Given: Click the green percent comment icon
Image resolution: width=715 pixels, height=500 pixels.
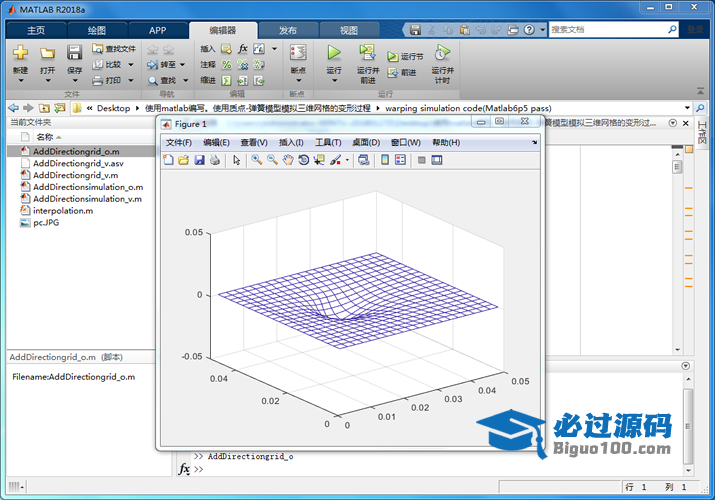Looking at the screenshot, I should pos(226,65).
